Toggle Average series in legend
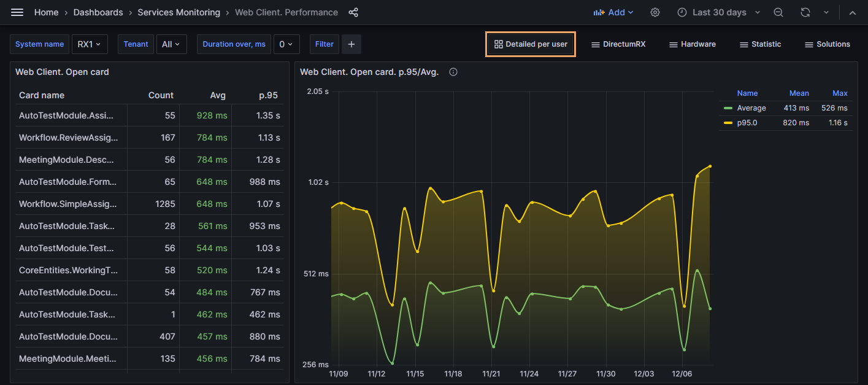Image resolution: width=868 pixels, height=385 pixels. tap(751, 108)
